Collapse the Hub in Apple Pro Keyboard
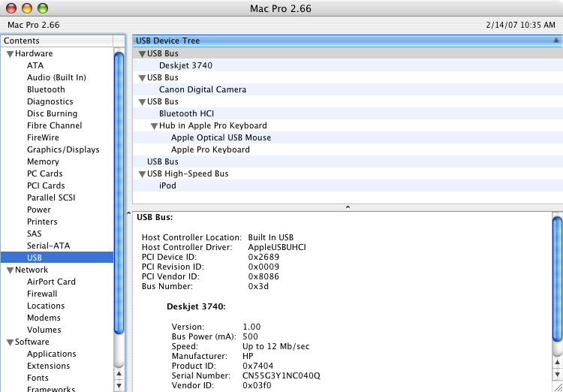This screenshot has height=392, width=563. pyautogui.click(x=155, y=126)
